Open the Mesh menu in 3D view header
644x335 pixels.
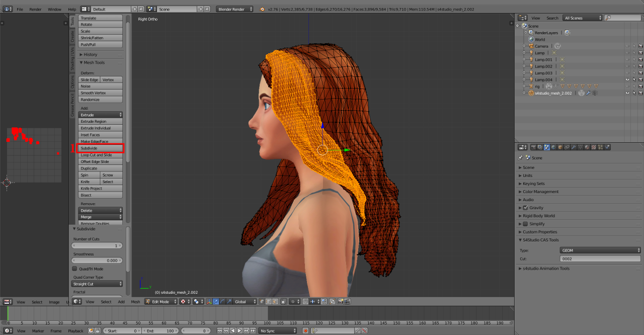click(x=135, y=302)
